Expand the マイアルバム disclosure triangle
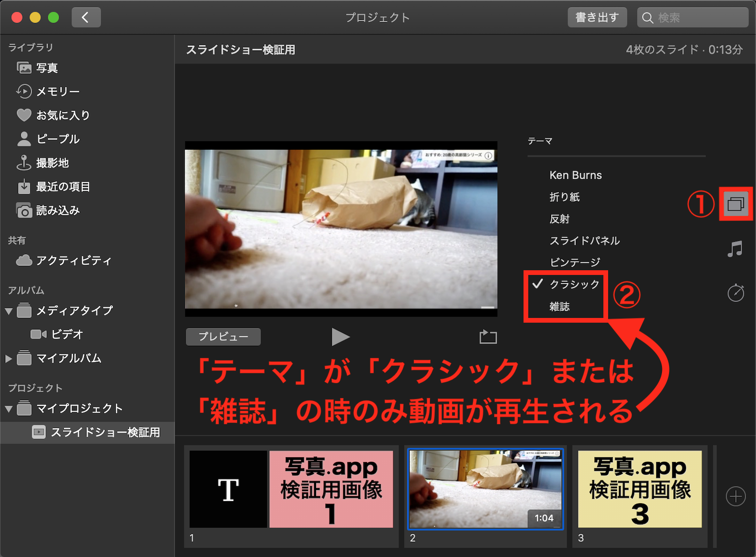 point(9,359)
